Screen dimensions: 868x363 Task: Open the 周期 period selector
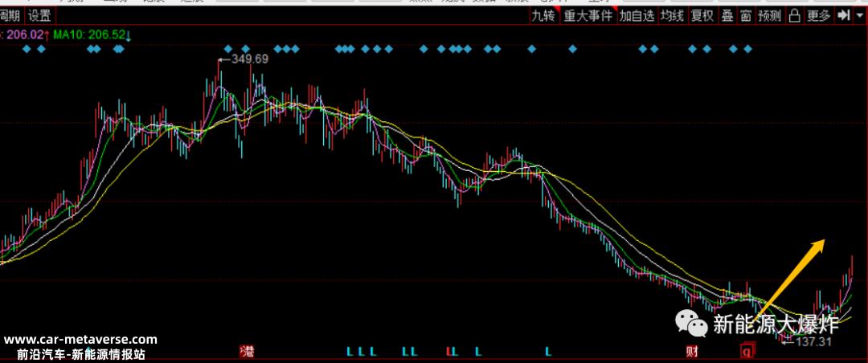click(11, 16)
